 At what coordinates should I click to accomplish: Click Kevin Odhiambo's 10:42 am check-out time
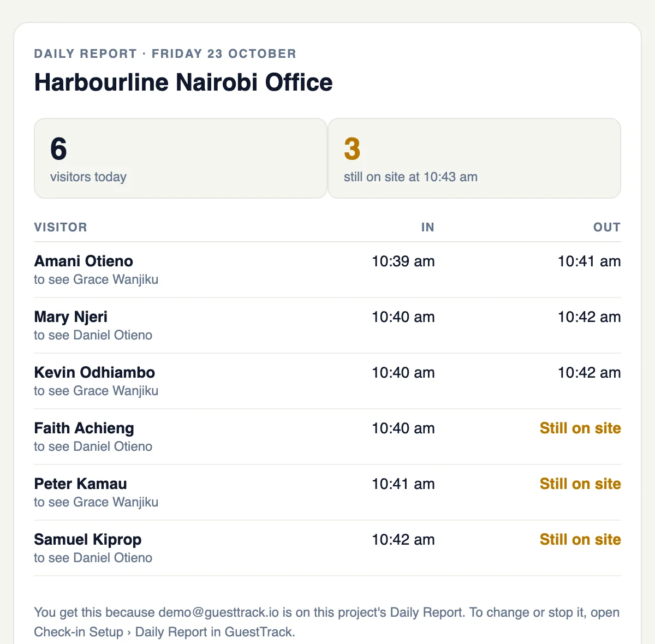589,372
